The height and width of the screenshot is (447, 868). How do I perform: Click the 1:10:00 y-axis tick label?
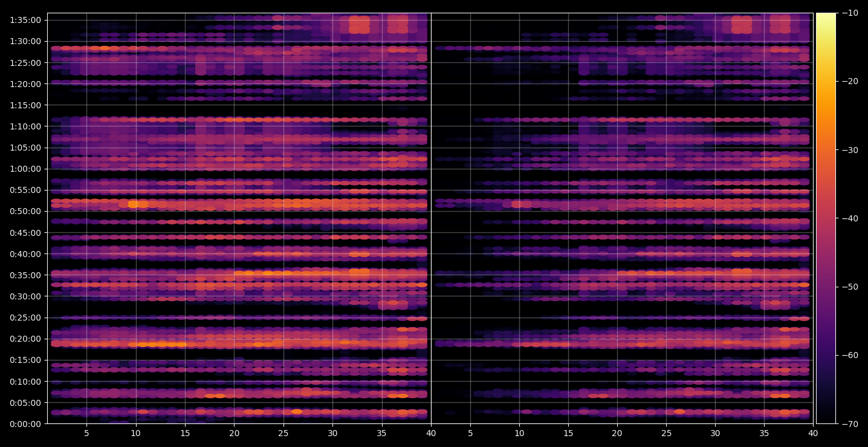point(25,126)
